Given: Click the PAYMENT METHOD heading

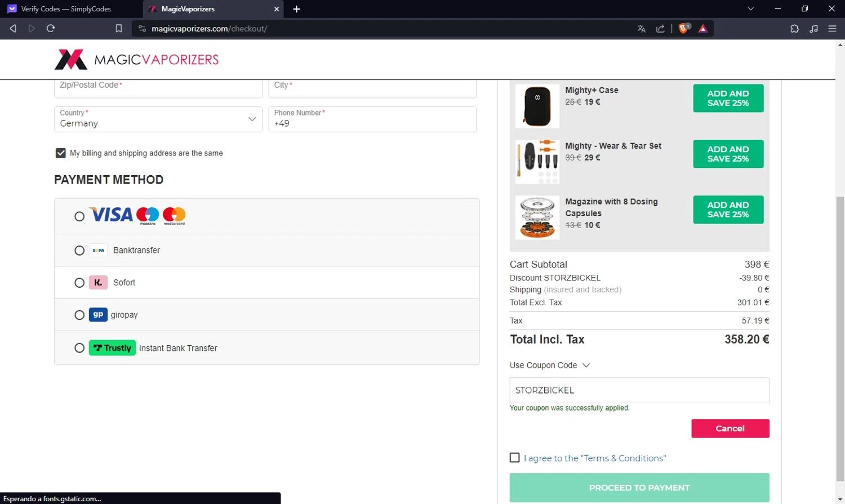Looking at the screenshot, I should [x=109, y=180].
